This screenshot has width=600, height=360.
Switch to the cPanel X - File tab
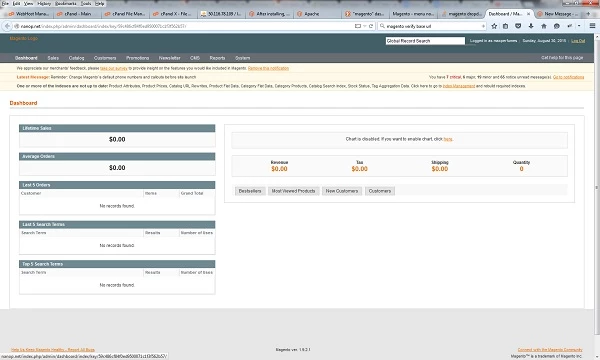tap(173, 14)
